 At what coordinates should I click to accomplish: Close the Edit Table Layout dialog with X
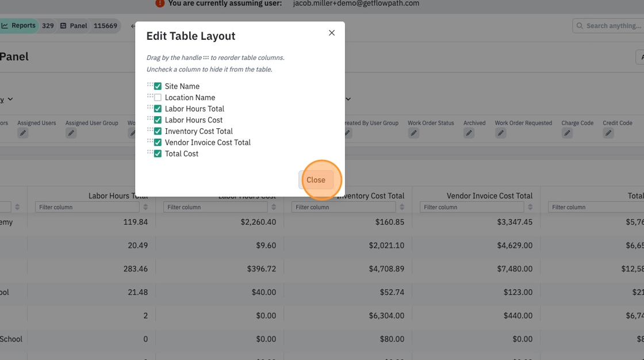pos(331,33)
